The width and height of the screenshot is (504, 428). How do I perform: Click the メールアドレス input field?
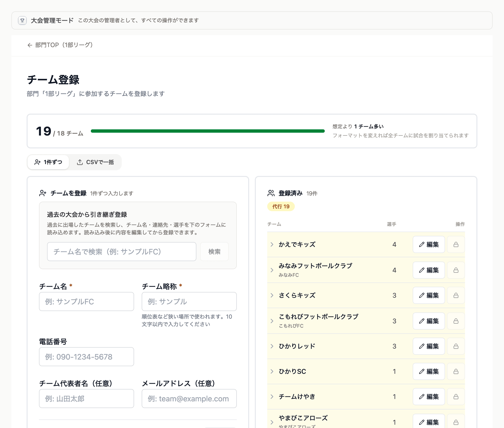189,399
